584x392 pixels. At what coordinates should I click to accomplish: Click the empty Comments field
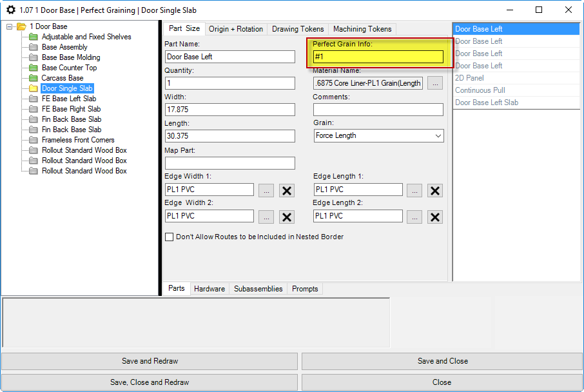[378, 110]
